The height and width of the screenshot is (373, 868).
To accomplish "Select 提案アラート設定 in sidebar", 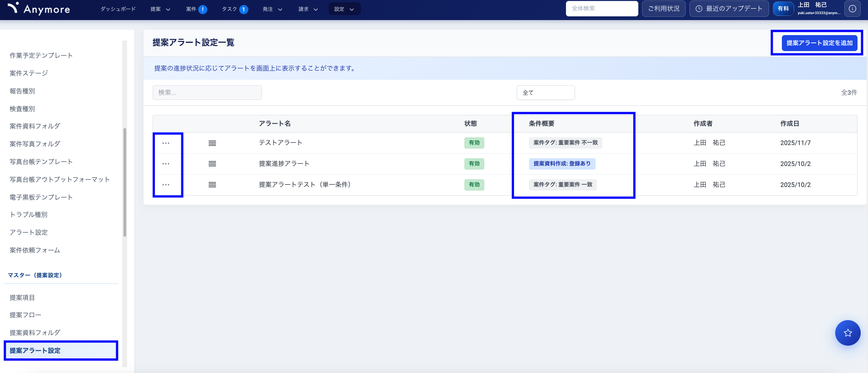I will pyautogui.click(x=61, y=351).
